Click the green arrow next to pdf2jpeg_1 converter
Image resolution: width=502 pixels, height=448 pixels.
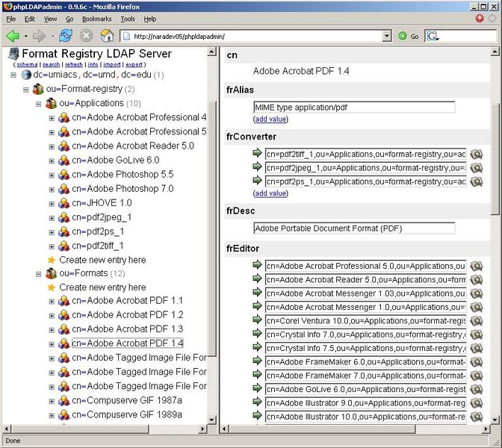point(258,167)
